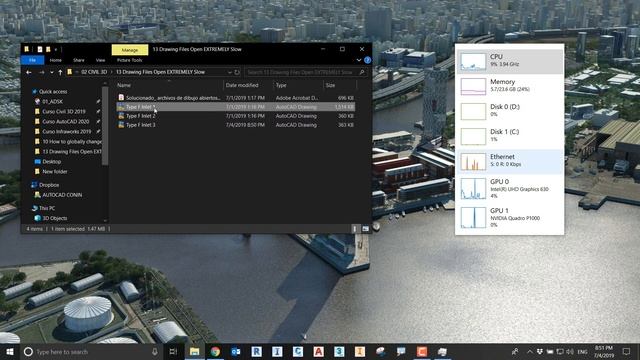
Task: Open the Picture Tools tab
Action: (x=129, y=60)
